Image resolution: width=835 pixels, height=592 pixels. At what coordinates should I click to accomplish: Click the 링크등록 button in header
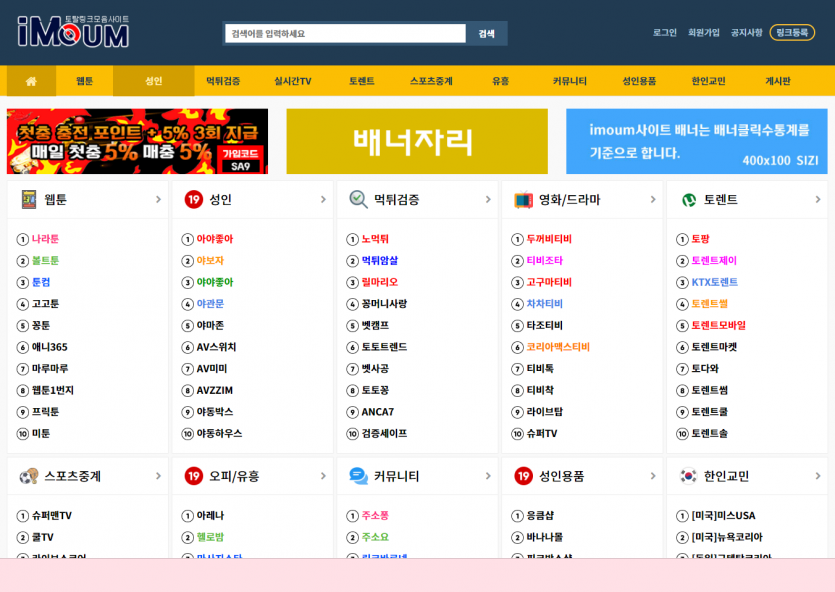792,33
